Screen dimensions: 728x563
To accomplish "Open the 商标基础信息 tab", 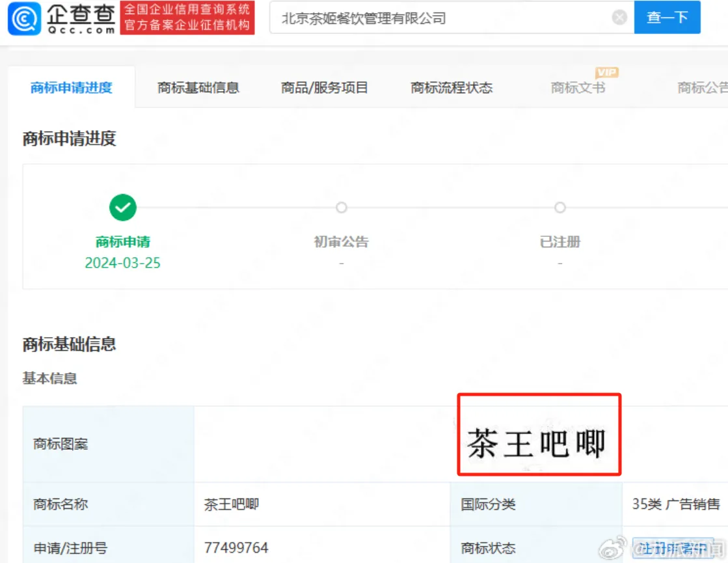I will point(198,88).
